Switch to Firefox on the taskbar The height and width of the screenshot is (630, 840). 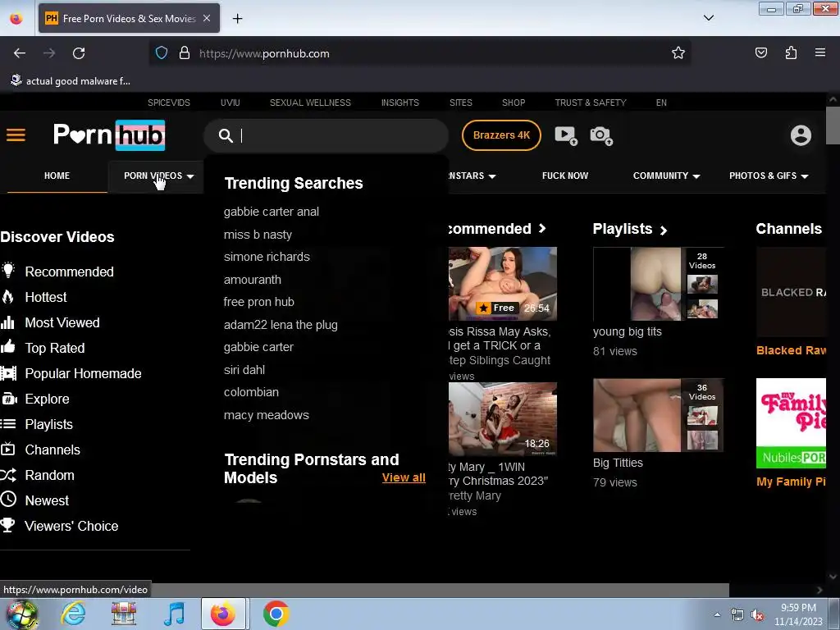pyautogui.click(x=223, y=614)
